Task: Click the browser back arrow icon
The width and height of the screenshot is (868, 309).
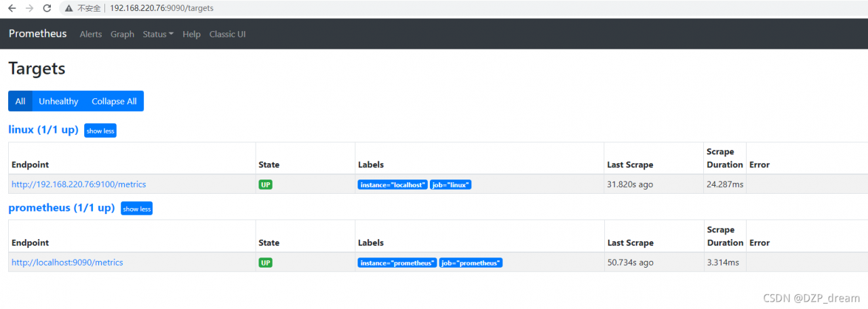Action: pos(12,8)
